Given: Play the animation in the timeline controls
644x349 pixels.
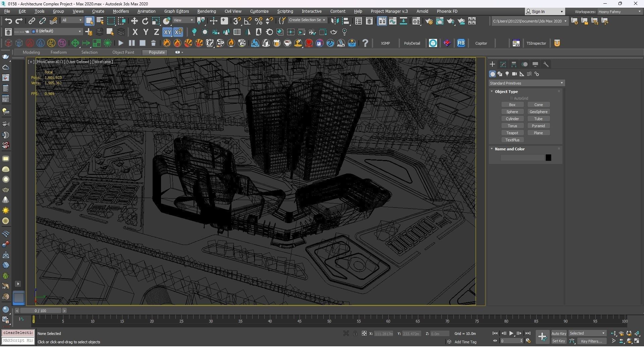Looking at the screenshot, I should coord(512,334).
